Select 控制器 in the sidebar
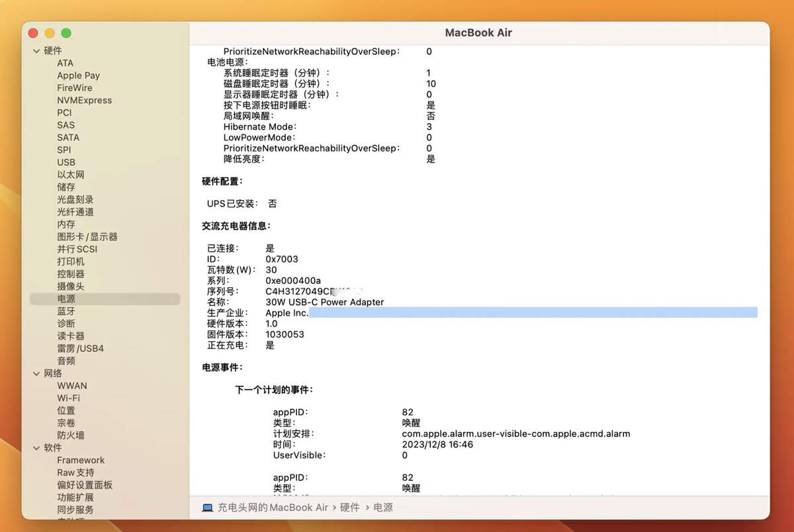 tap(71, 274)
